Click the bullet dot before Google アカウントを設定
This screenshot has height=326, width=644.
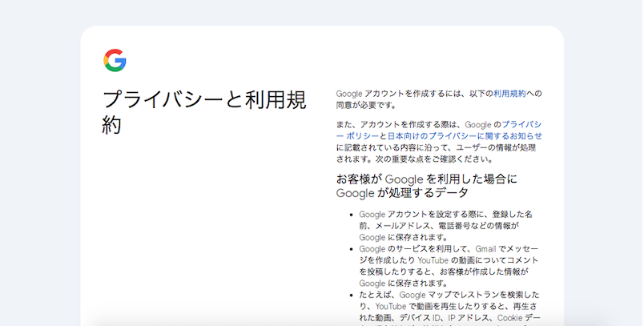pyautogui.click(x=352, y=215)
